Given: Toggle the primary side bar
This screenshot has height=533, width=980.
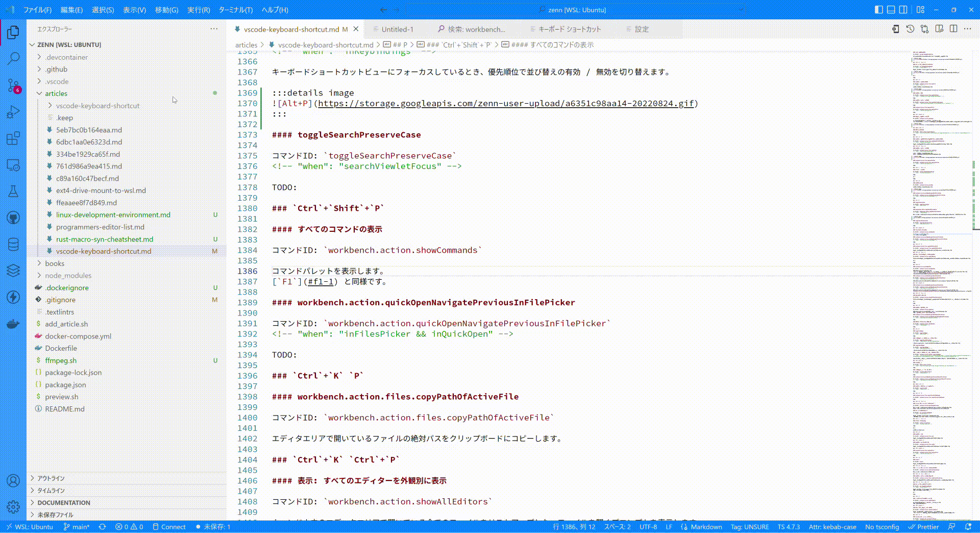Looking at the screenshot, I should pos(878,10).
